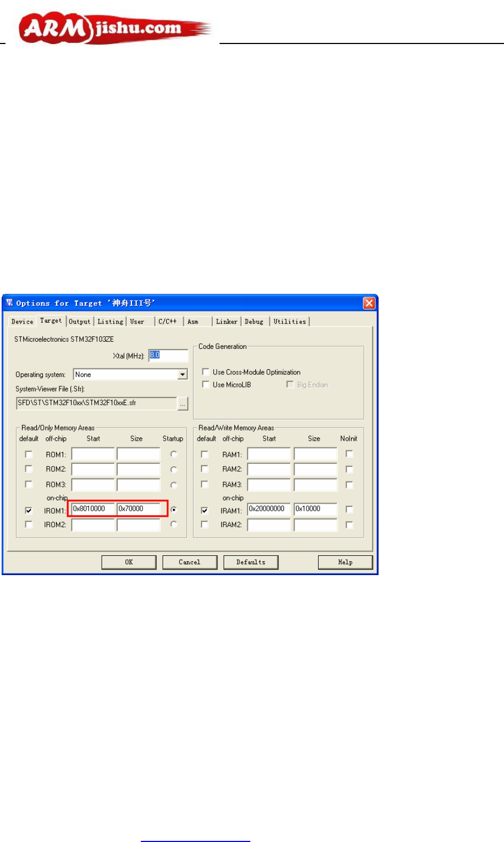Toggle ROM3 default checkbox
Image resolution: width=504 pixels, height=842 pixels.
[29, 485]
